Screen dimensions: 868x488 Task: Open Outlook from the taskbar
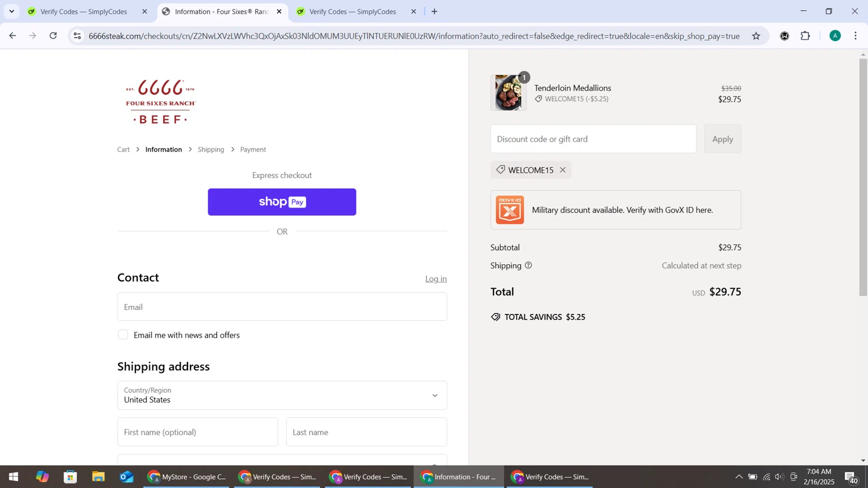point(127,477)
